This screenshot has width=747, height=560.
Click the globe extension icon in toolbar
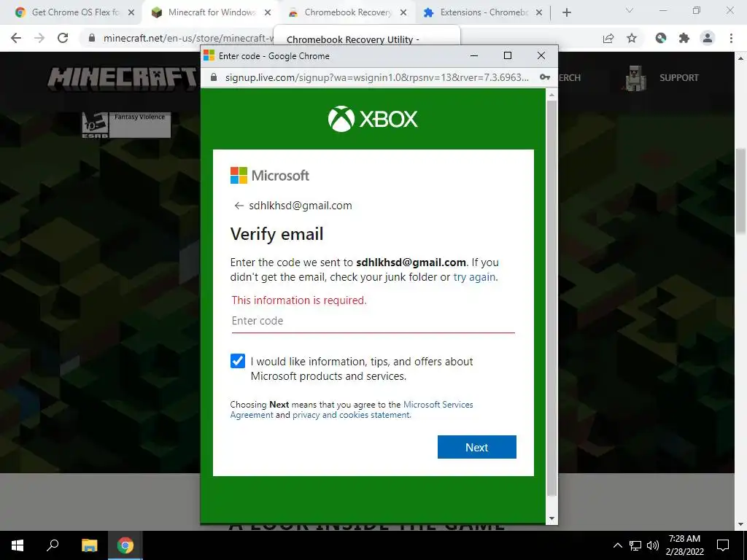point(660,38)
